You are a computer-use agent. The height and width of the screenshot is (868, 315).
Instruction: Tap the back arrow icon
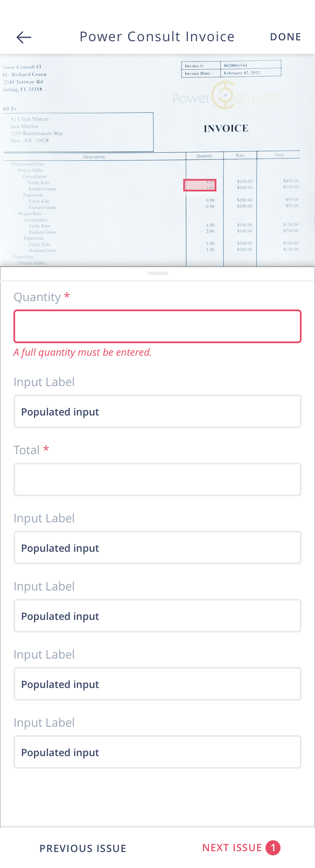[24, 37]
